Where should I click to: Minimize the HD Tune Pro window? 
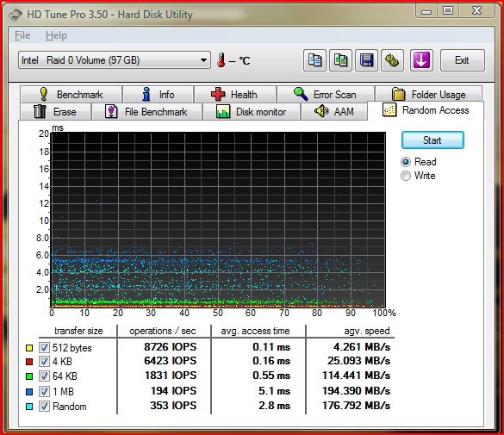(426, 11)
